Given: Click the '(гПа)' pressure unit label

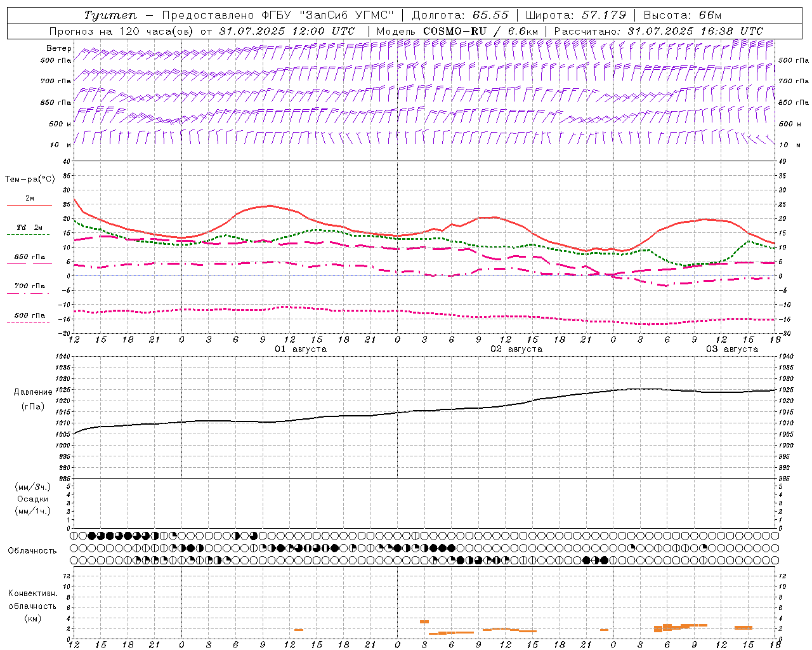Looking at the screenshot, I should pyautogui.click(x=33, y=406).
